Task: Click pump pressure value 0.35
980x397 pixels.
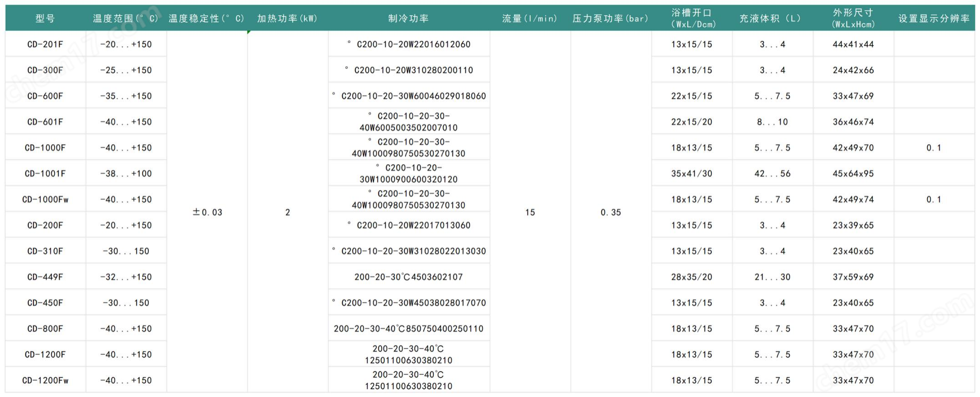Action: pyautogui.click(x=611, y=212)
